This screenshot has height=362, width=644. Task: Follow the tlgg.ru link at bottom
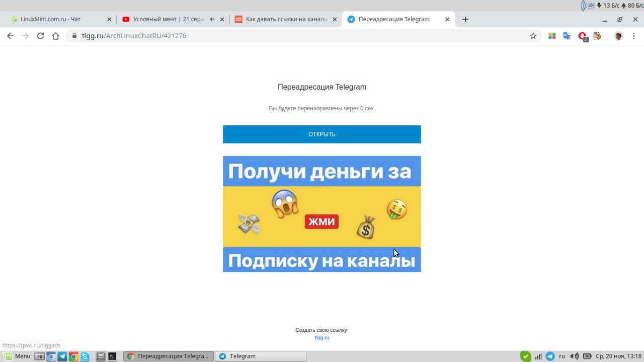pos(322,338)
